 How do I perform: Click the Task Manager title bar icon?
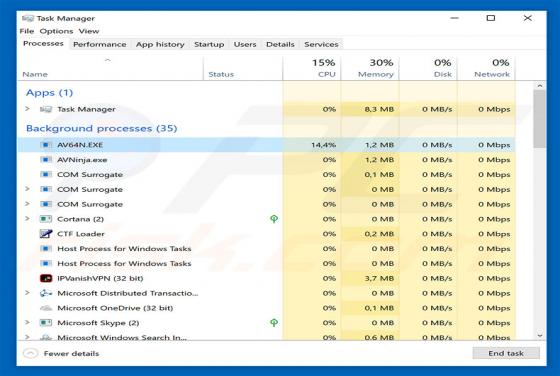click(28, 18)
